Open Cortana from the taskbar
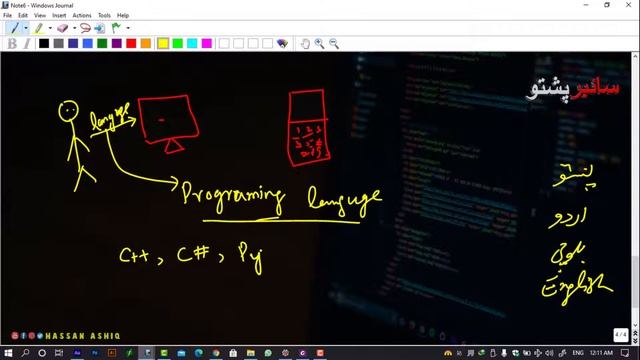This screenshot has width=640, height=360. [x=42, y=353]
